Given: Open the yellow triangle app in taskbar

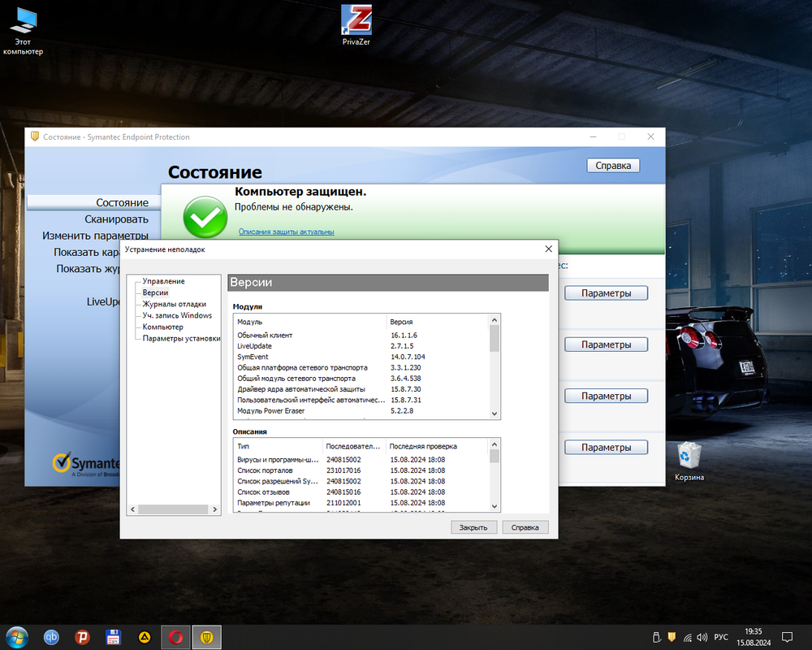Looking at the screenshot, I should (145, 637).
